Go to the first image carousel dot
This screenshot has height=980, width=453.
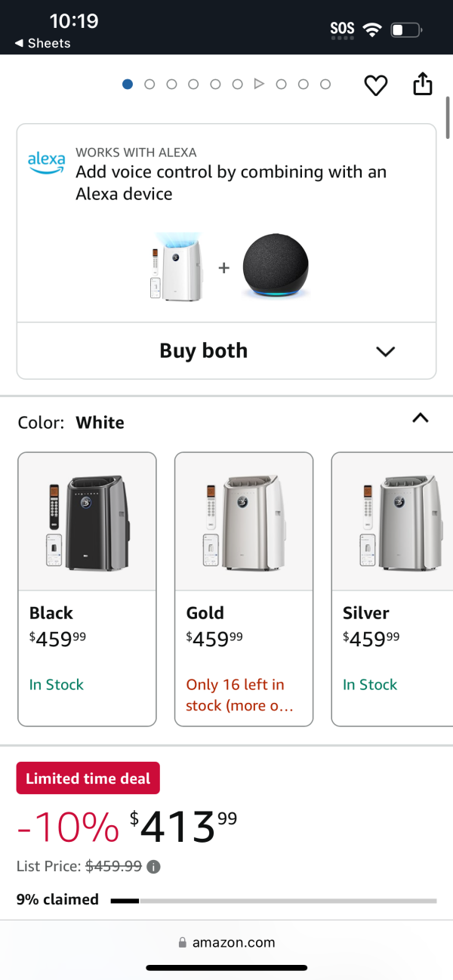click(128, 84)
